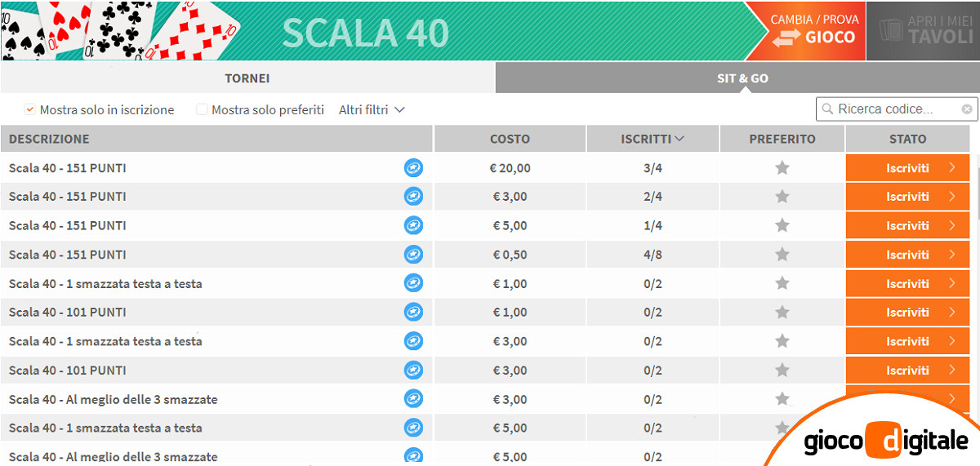This screenshot has width=980, height=466.
Task: Click Iscriviti for the €0,50 table
Action: (x=907, y=255)
